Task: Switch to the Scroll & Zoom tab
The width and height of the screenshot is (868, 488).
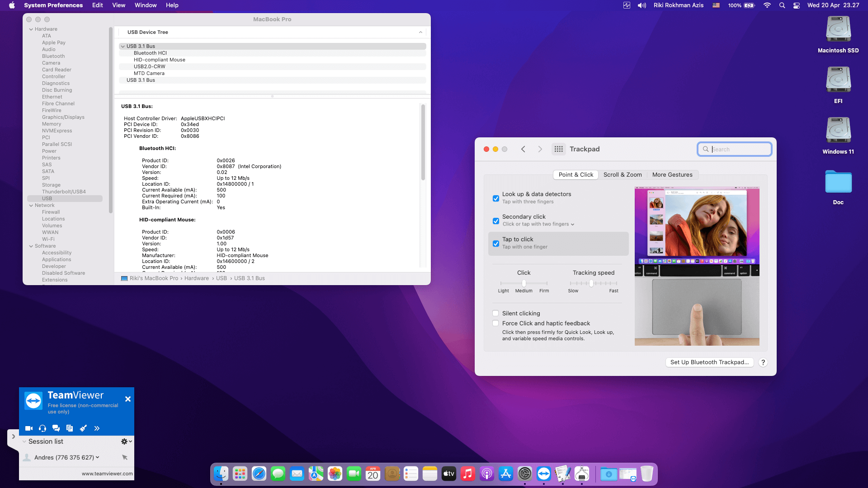Action: pyautogui.click(x=623, y=175)
